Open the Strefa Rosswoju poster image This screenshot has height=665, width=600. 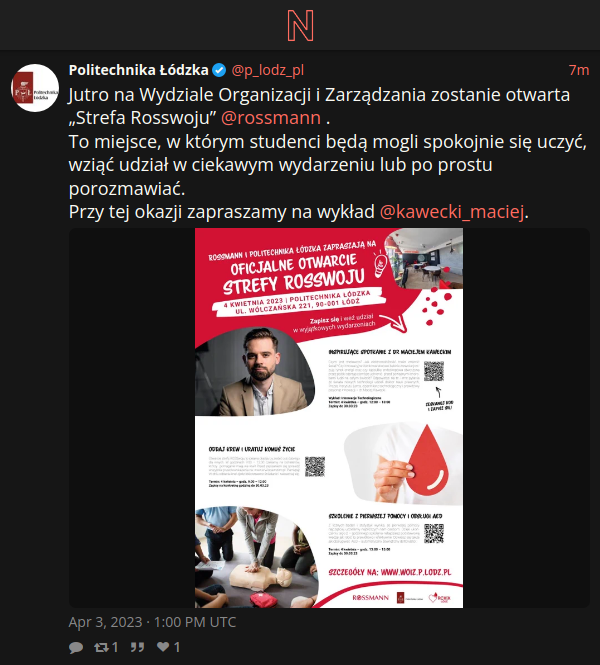point(329,418)
